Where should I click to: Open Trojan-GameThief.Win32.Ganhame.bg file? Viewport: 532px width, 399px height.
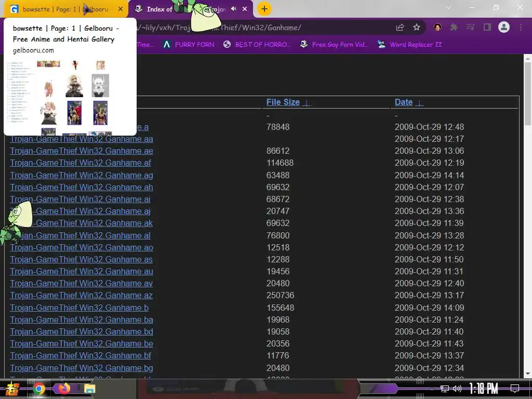[82, 368]
